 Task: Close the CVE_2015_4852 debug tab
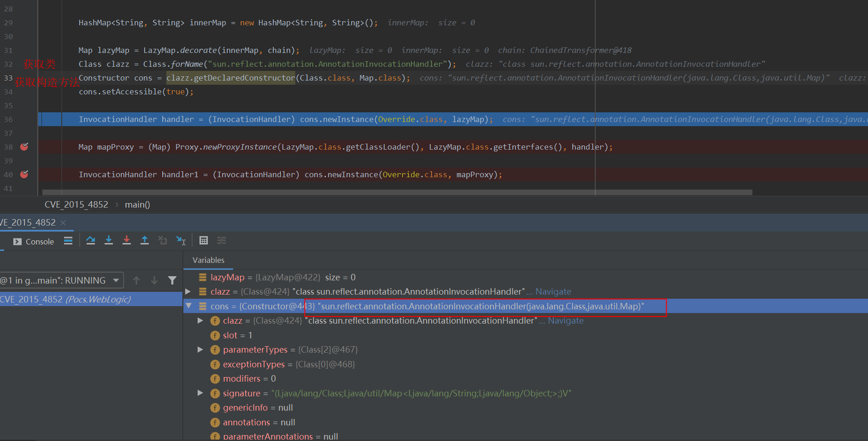tap(63, 223)
